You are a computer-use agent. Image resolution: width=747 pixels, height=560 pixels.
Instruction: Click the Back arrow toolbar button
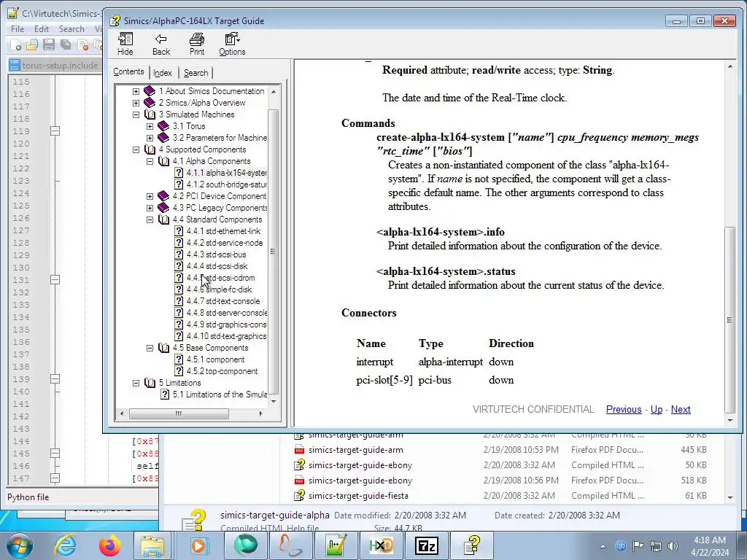pos(161,44)
